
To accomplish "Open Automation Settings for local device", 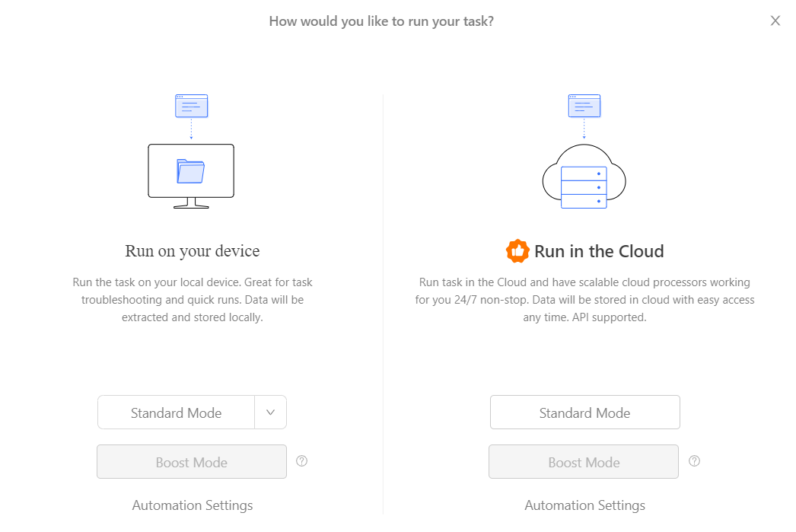I will click(x=193, y=505).
